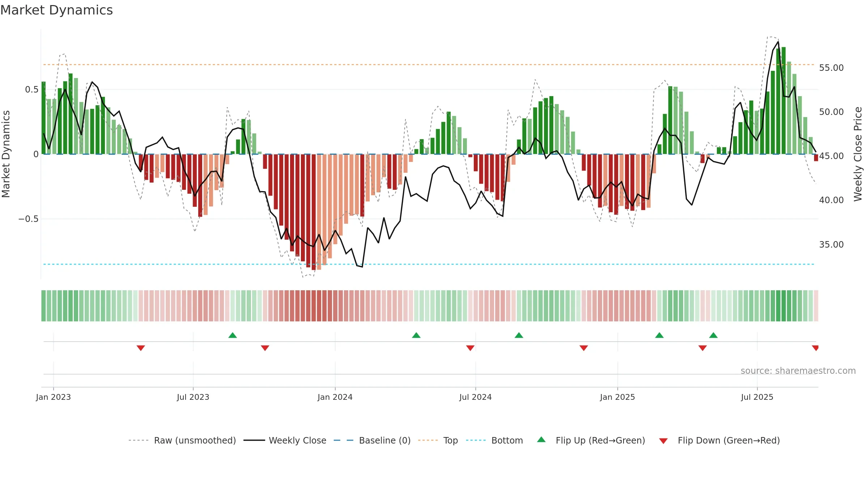
Task: Click the 35.00 price axis value
Action: (x=831, y=244)
